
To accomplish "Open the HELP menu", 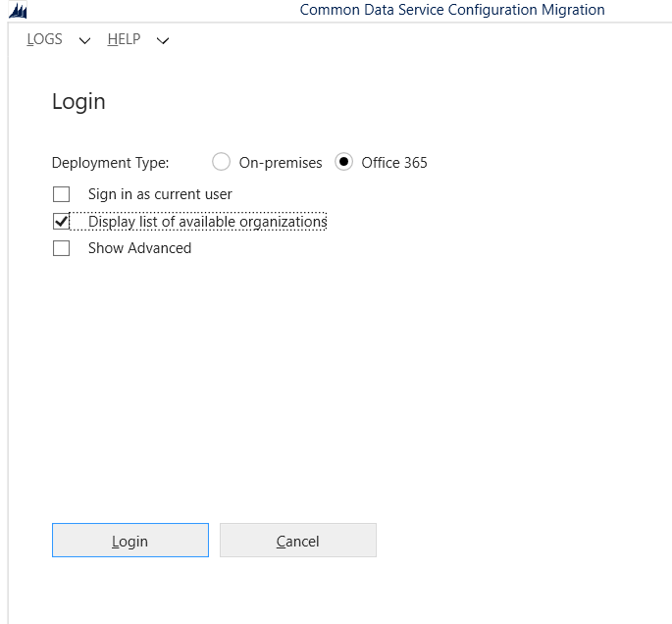I will pos(124,39).
